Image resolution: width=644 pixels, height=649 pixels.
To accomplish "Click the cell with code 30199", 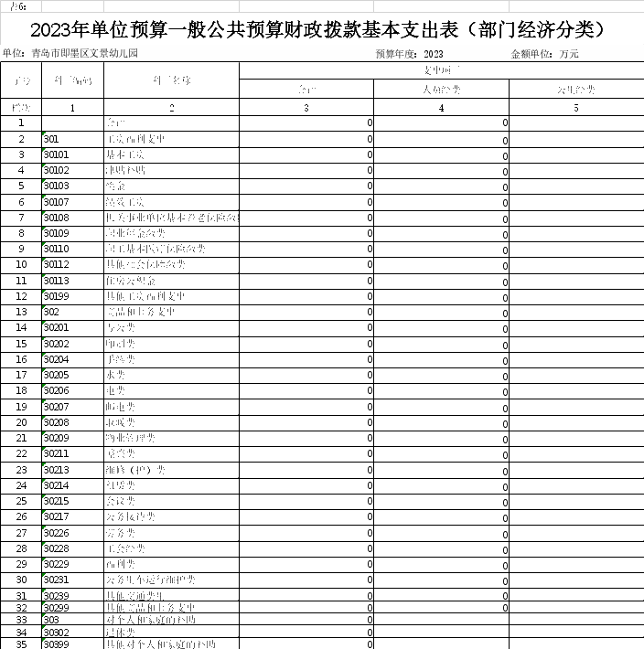I will click(72, 296).
